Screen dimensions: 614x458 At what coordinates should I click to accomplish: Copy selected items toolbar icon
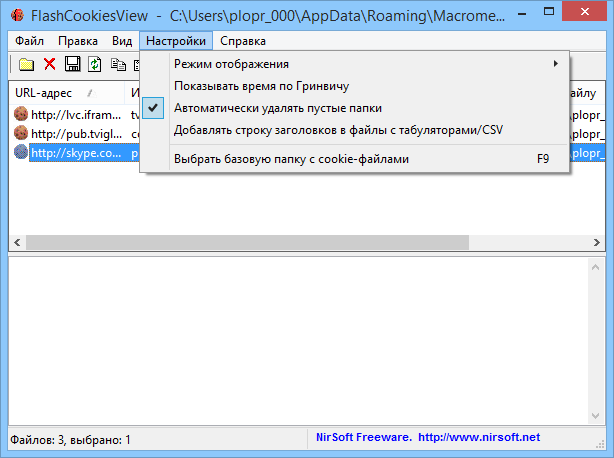click(118, 64)
